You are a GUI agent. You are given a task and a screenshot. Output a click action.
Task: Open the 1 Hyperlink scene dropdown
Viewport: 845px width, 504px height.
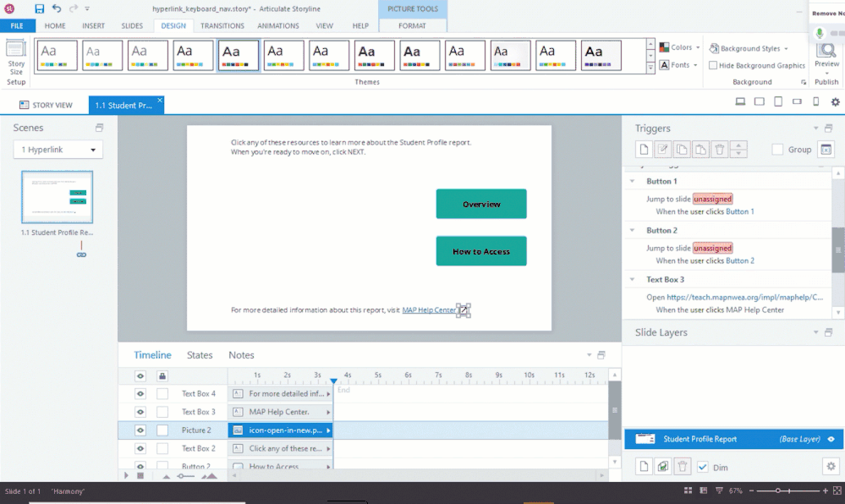pyautogui.click(x=58, y=150)
